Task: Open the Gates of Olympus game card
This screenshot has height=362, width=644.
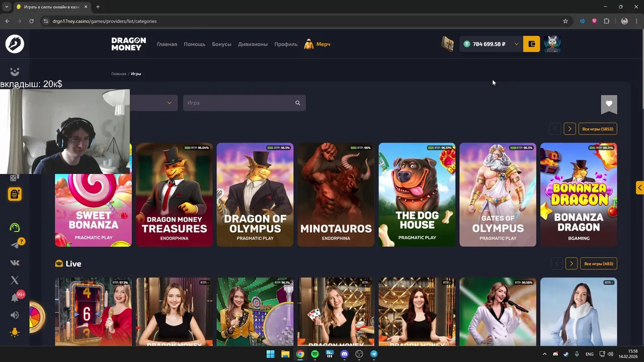Action: [x=498, y=195]
